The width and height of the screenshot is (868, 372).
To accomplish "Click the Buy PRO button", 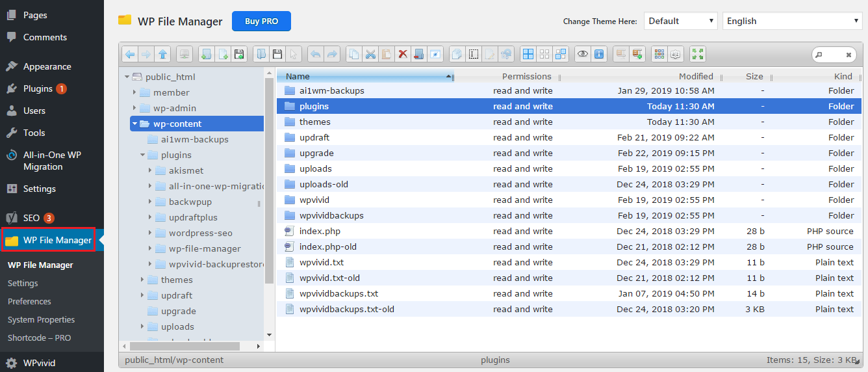I will [x=261, y=21].
